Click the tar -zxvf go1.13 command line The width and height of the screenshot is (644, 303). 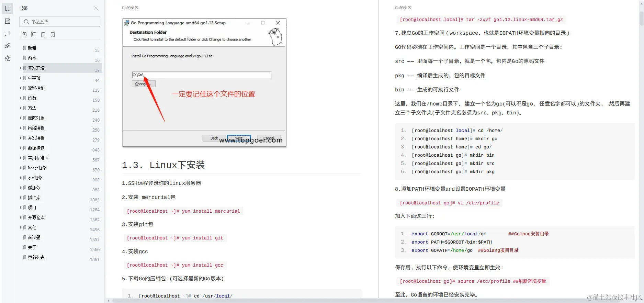point(481,20)
